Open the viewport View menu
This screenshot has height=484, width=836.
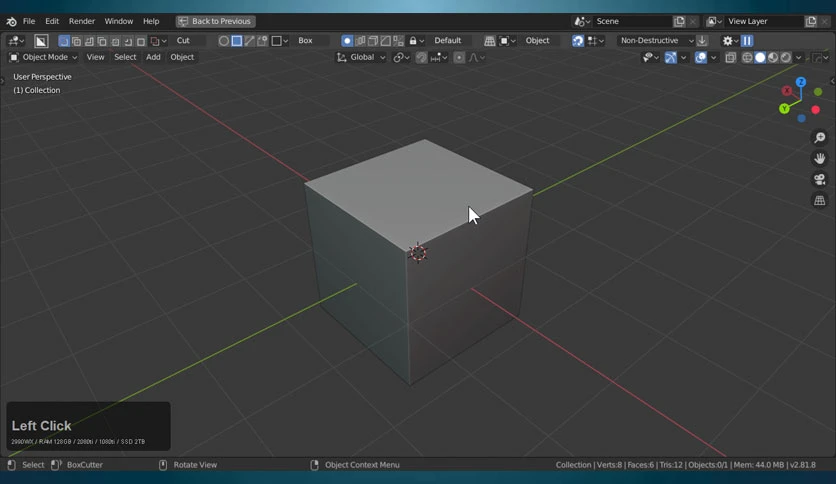(95, 57)
